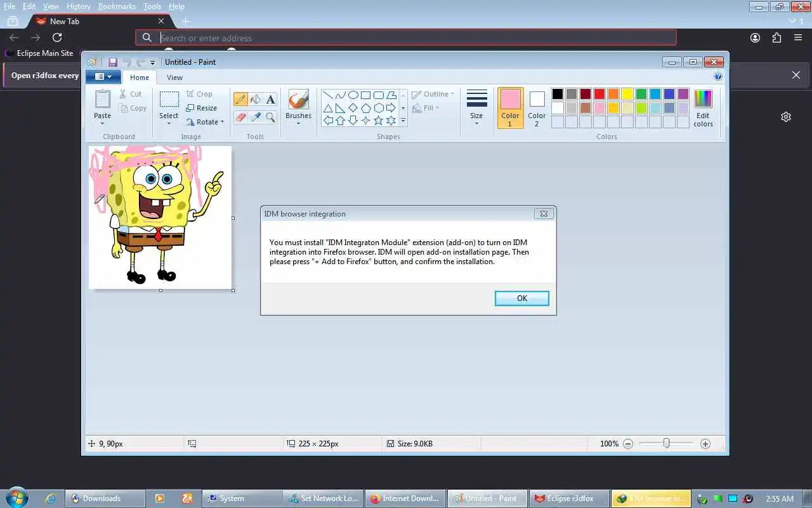Click the Paint zoom slider handle
The height and width of the screenshot is (508, 812).
pos(666,443)
